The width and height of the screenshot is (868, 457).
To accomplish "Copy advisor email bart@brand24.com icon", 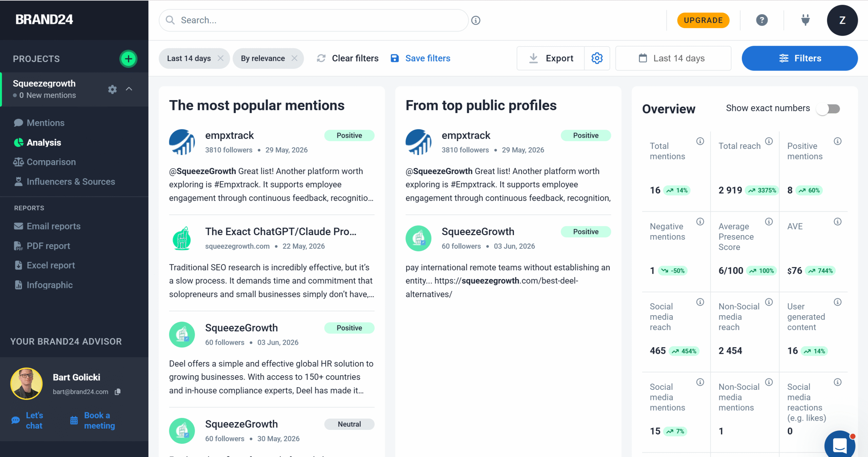I will 118,392.
